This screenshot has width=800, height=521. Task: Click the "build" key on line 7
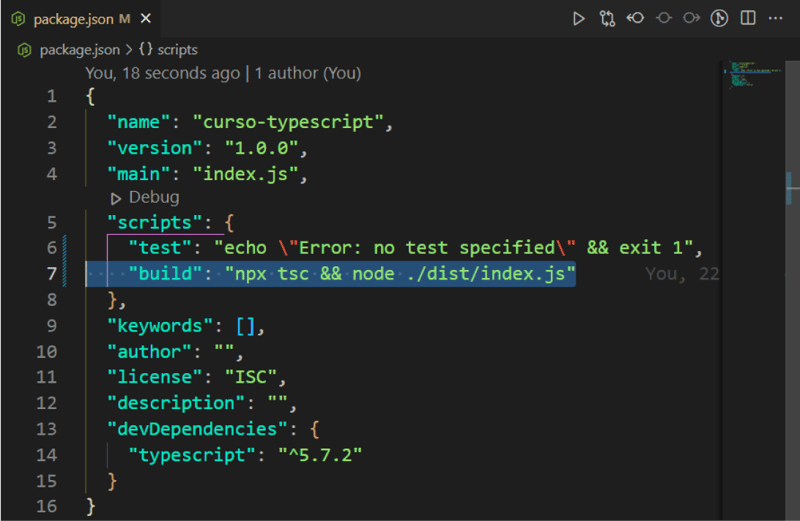pos(165,274)
